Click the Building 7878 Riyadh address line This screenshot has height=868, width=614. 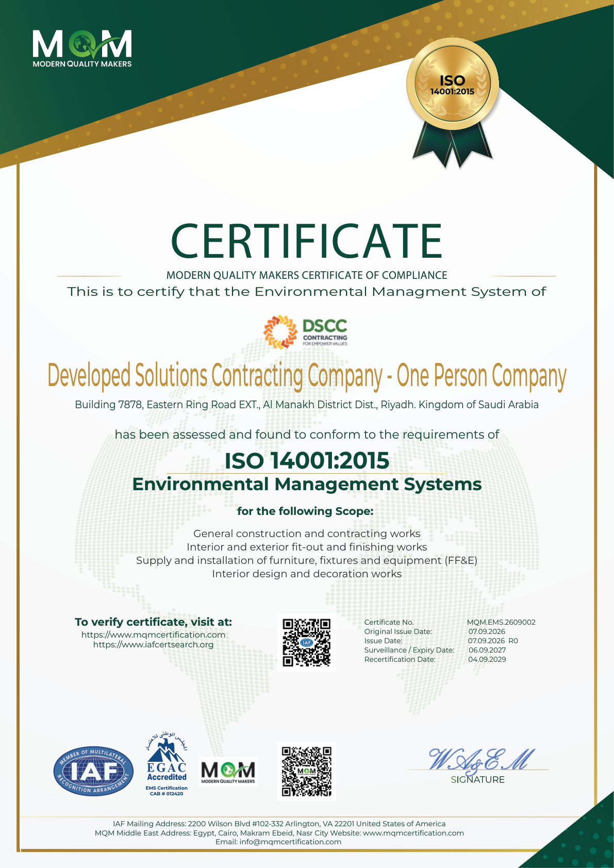pos(307,405)
